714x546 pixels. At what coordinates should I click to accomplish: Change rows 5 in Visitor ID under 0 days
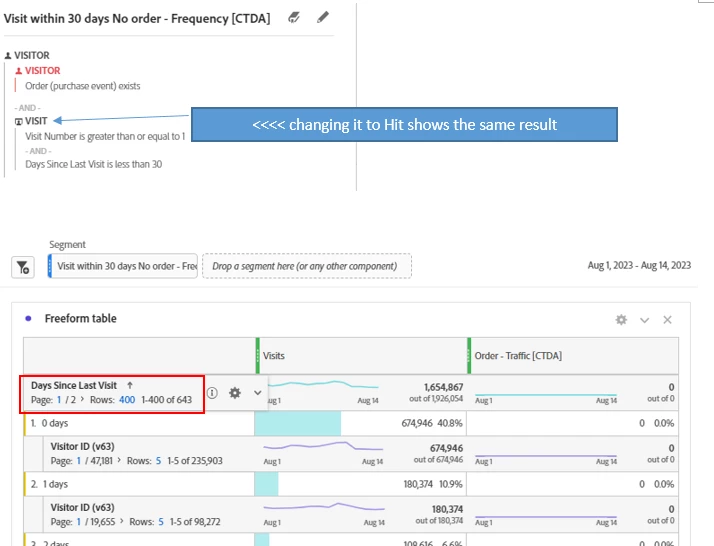pos(158,461)
